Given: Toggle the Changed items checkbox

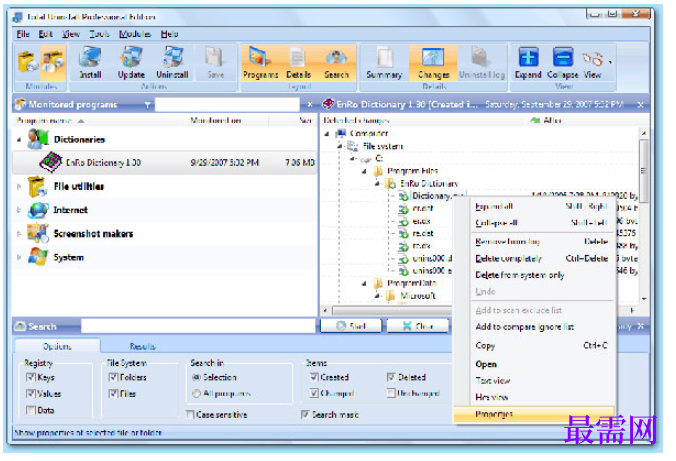Looking at the screenshot, I should click(314, 393).
